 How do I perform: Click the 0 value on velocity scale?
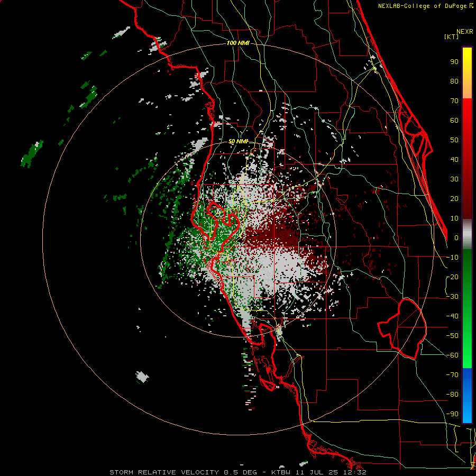click(x=456, y=237)
